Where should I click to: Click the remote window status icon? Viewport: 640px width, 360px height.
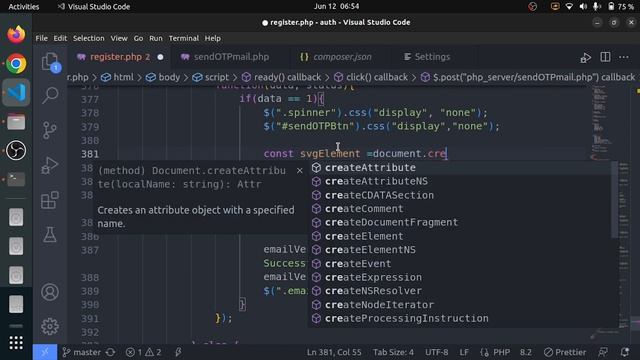[45, 352]
